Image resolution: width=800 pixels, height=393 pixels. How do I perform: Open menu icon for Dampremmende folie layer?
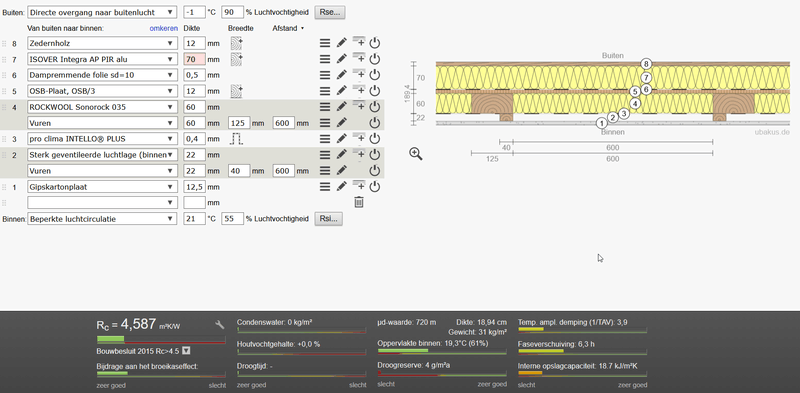[x=325, y=75]
